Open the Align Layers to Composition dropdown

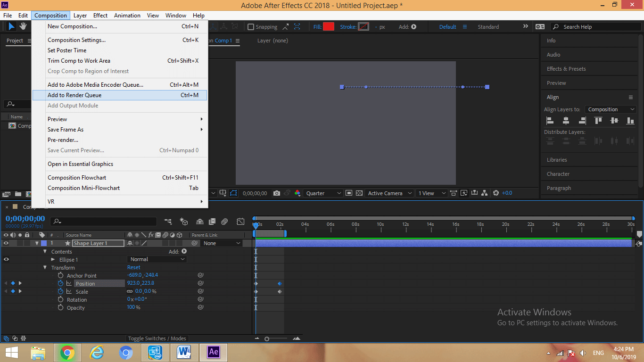click(611, 109)
